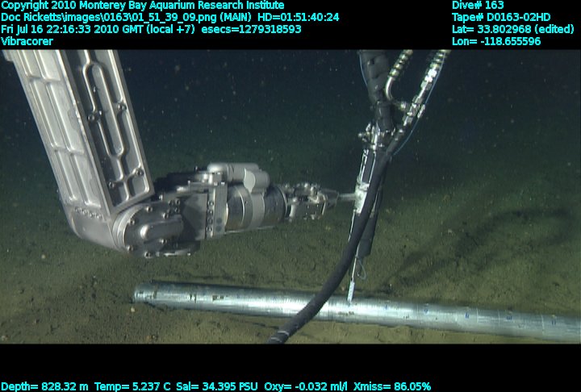581x392 pixels.
Task: Select the Doc Ricketts image file path
Action: point(126,18)
